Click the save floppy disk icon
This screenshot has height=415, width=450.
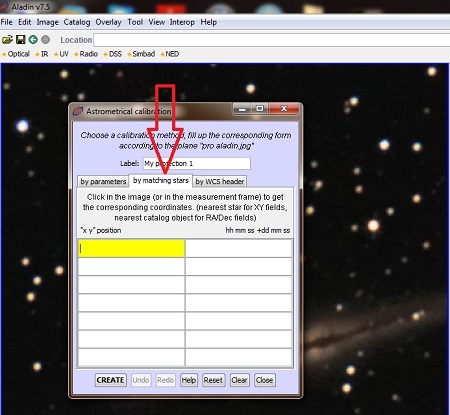coord(21,40)
